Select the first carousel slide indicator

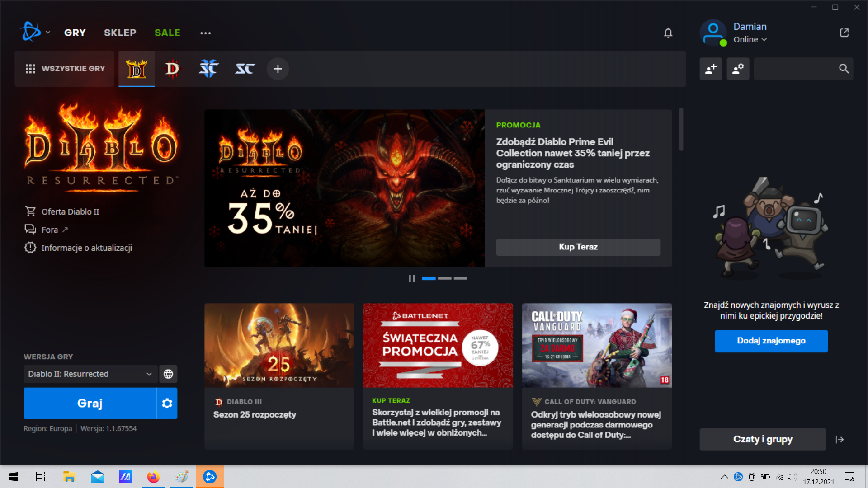(x=429, y=278)
